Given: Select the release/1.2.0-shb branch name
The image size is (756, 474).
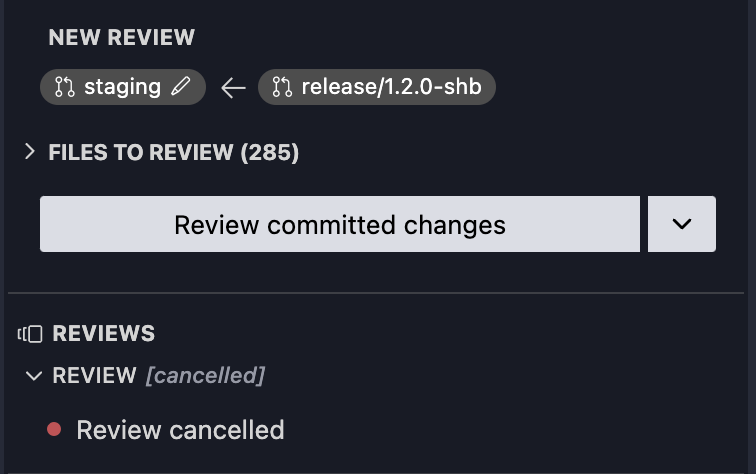Looking at the screenshot, I should click(x=392, y=87).
